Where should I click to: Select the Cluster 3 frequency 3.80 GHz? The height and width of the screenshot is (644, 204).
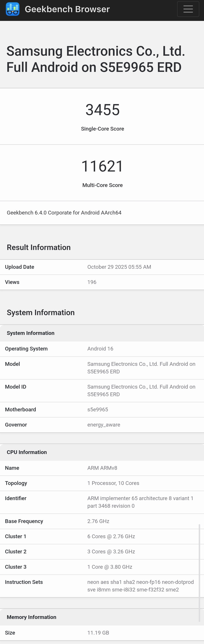coord(110,567)
